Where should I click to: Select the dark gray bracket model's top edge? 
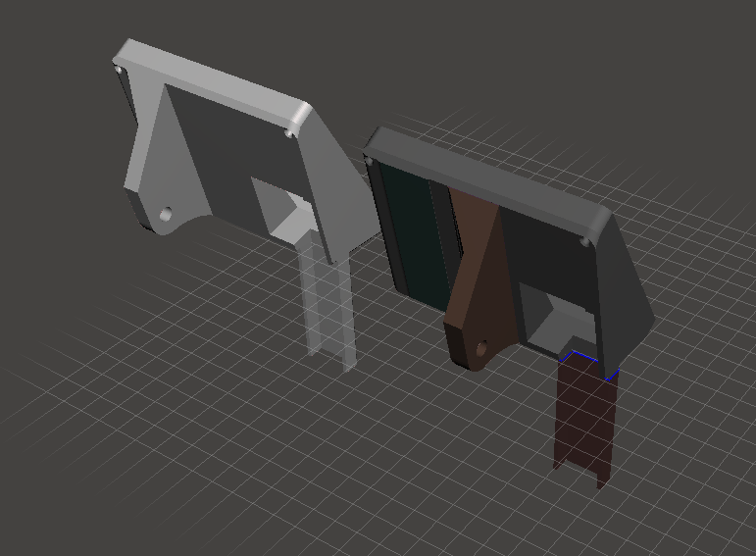pos(487,179)
